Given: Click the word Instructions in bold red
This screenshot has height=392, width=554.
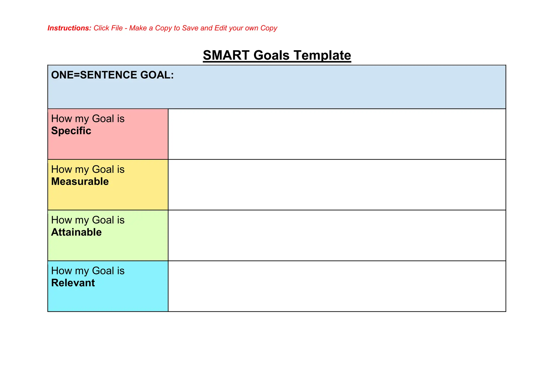Looking at the screenshot, I should point(69,28).
